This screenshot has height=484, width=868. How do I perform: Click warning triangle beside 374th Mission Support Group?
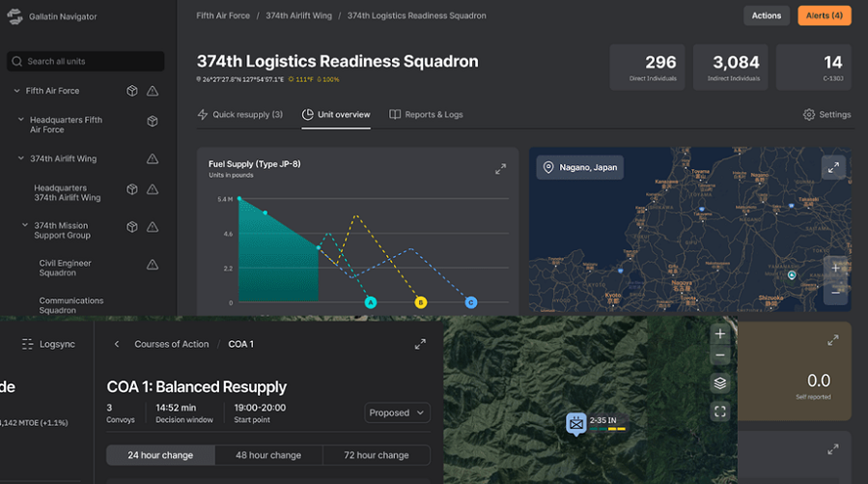tap(153, 227)
